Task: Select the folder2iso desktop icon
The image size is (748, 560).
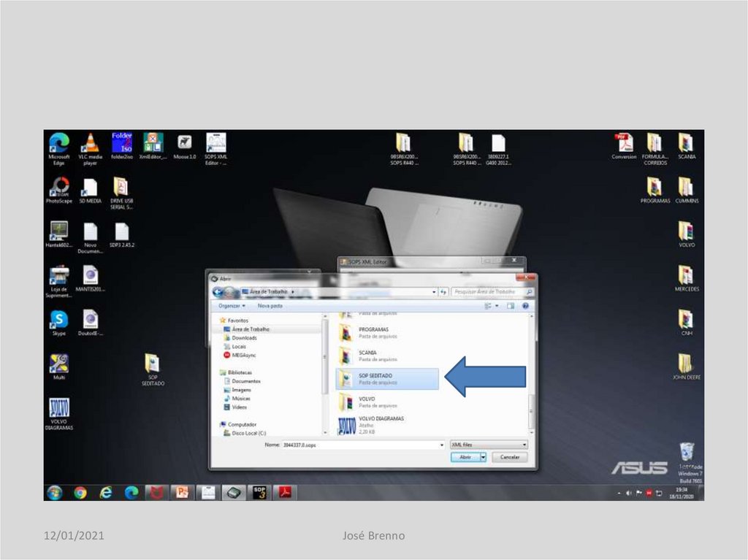Action: coord(122,146)
